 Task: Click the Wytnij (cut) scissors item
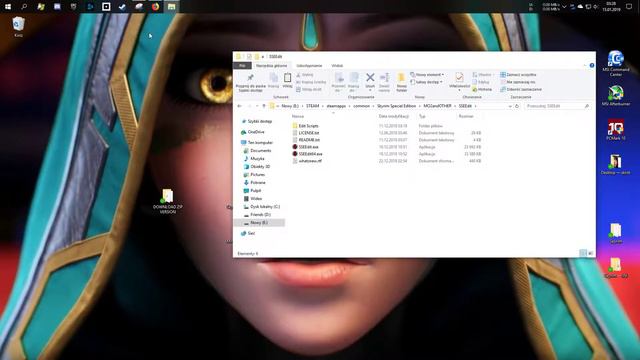click(305, 75)
